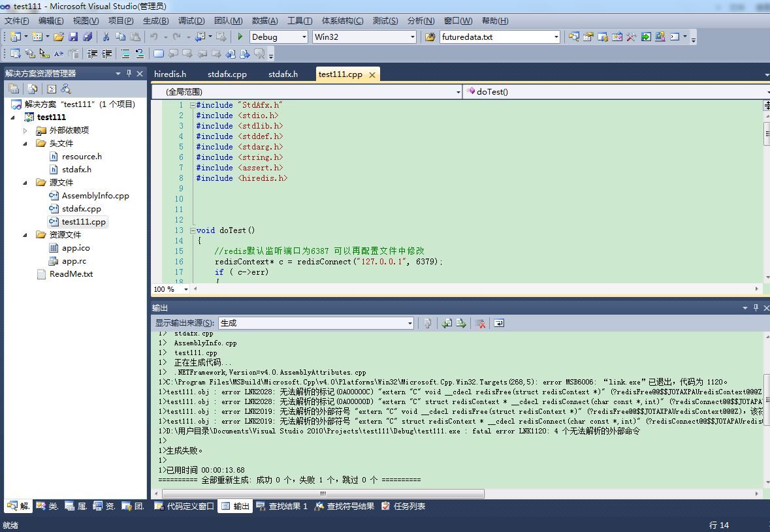The width and height of the screenshot is (770, 532).
Task: Collapse the test111 project tree node
Action: [x=14, y=117]
